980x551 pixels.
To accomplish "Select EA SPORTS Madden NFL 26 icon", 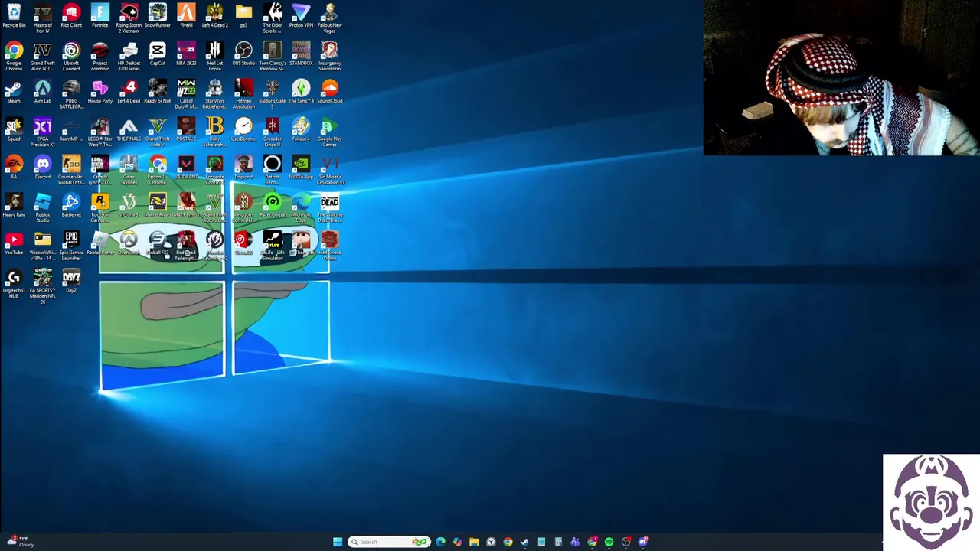I will 43,286.
